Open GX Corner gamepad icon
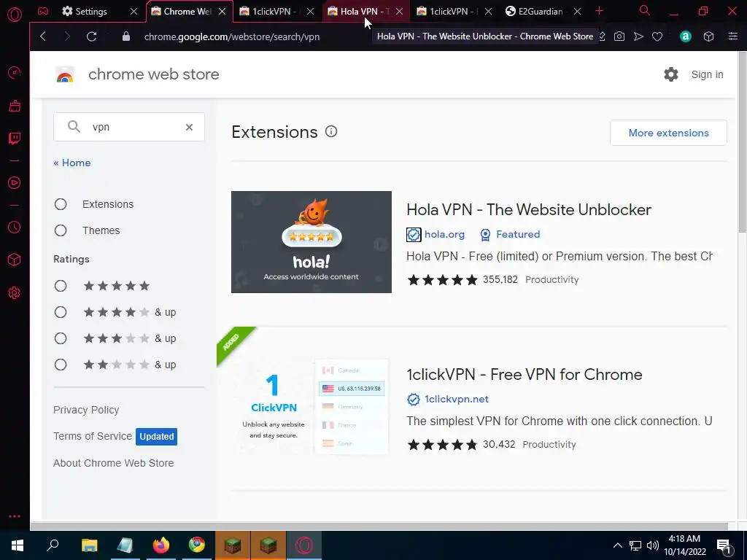Image resolution: width=747 pixels, height=560 pixels. click(43, 11)
